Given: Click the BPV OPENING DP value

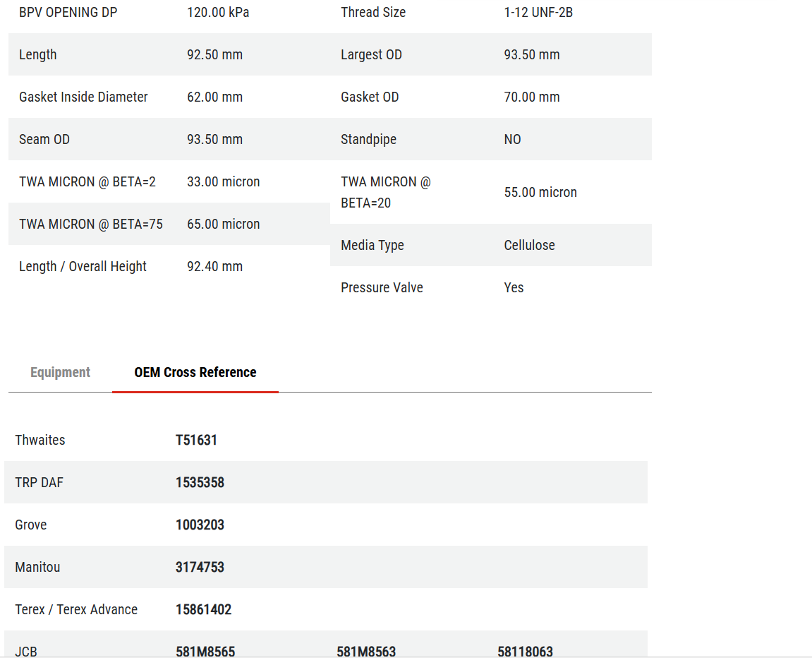Looking at the screenshot, I should pos(218,13).
